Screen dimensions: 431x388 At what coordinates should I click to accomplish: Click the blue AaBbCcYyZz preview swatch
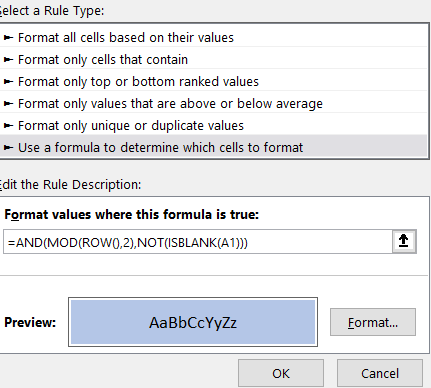pos(193,322)
